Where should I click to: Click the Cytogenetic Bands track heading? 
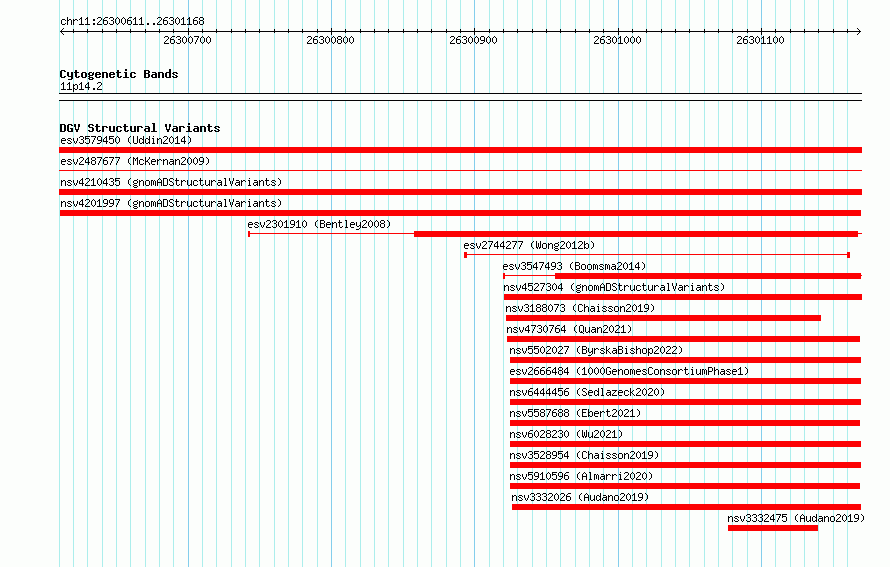pos(119,74)
